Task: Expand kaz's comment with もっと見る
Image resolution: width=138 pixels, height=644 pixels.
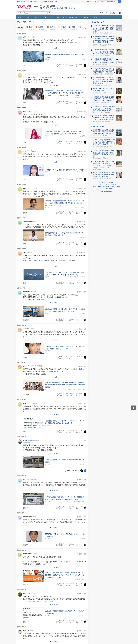Action: coord(54,266)
